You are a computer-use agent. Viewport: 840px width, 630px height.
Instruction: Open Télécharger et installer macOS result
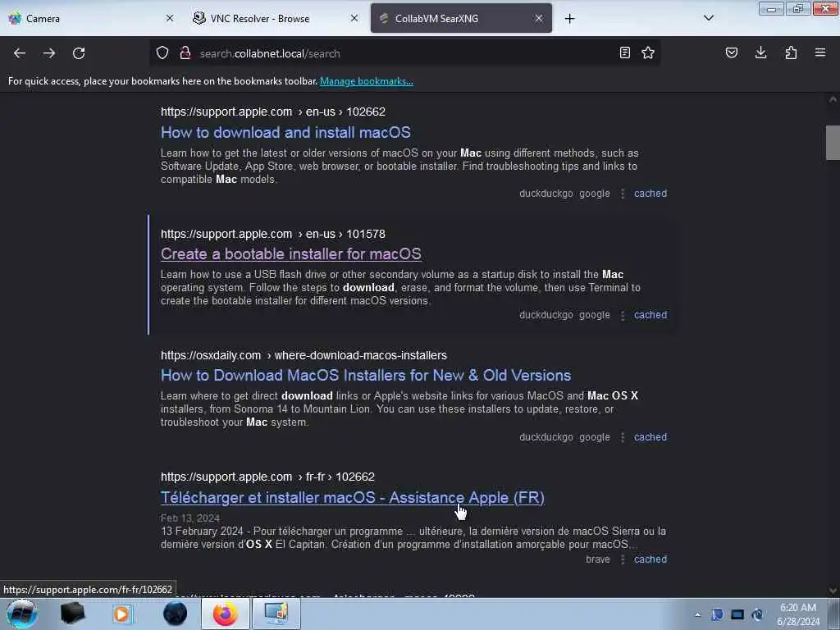(x=353, y=498)
